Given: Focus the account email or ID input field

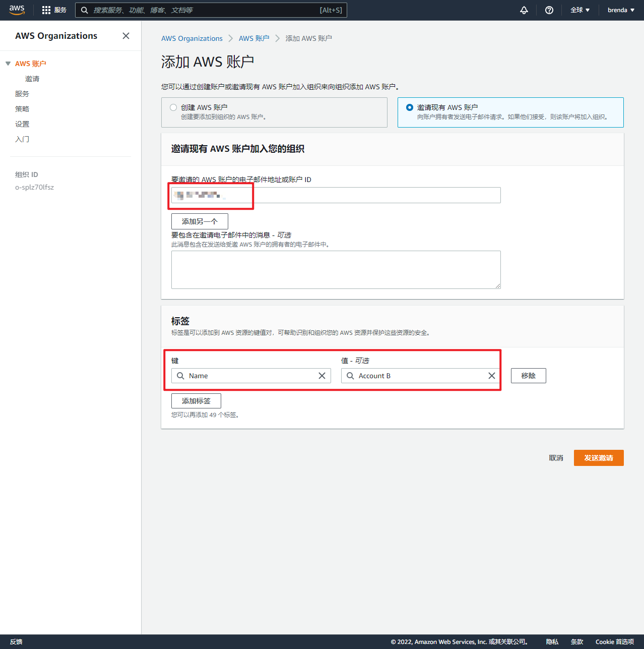Looking at the screenshot, I should pyautogui.click(x=336, y=195).
